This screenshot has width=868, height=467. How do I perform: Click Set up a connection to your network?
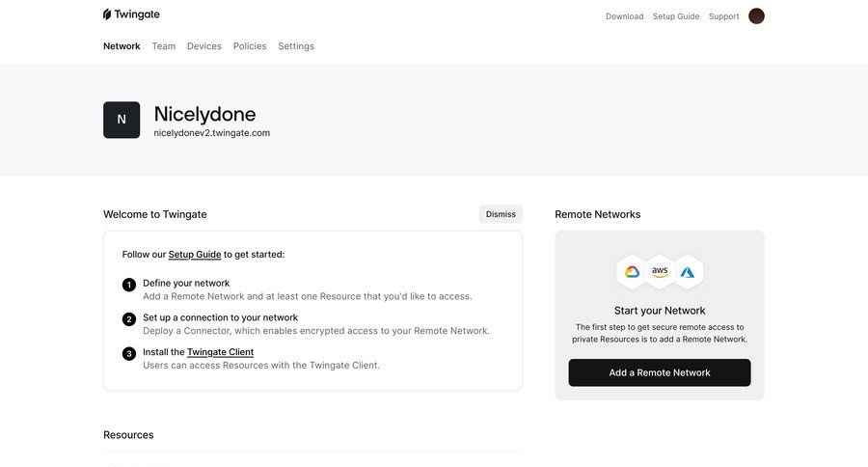click(220, 317)
